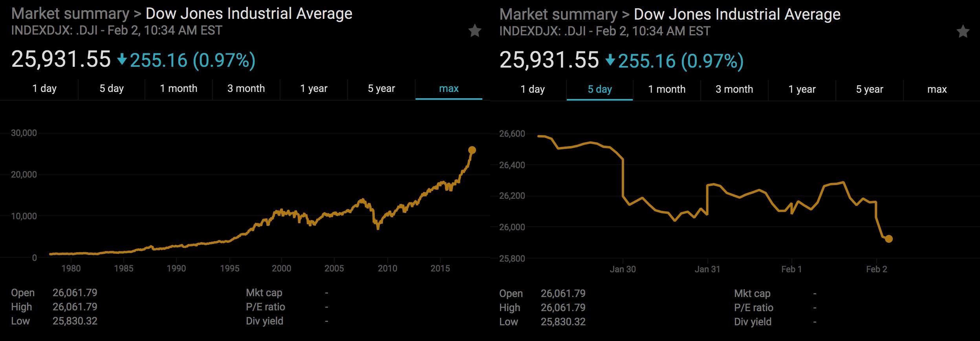The width and height of the screenshot is (980, 341).
Task: Click the down arrow icon in left panel
Action: (x=122, y=60)
